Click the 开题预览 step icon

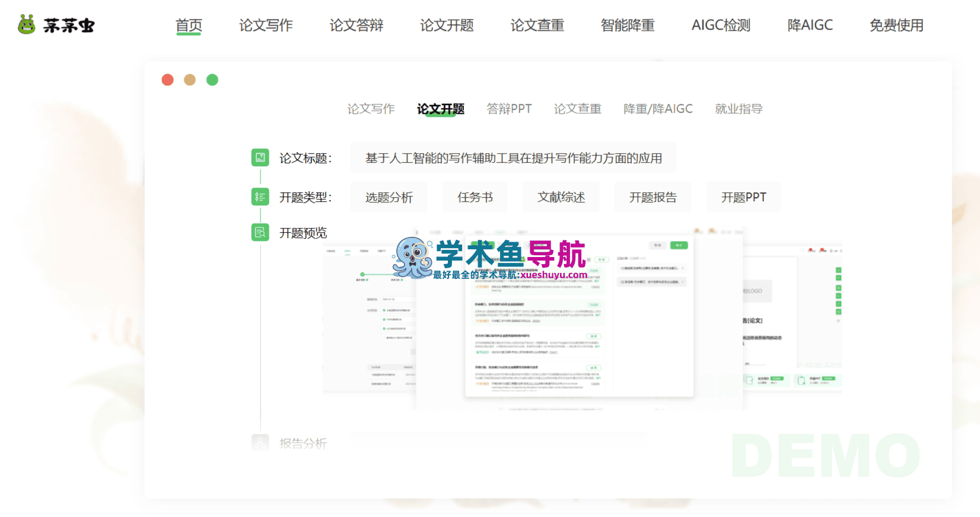[x=260, y=233]
